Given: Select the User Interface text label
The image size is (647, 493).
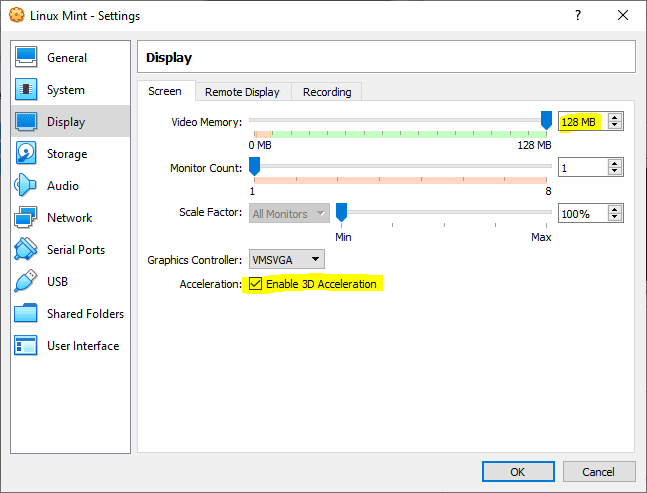Looking at the screenshot, I should [83, 346].
